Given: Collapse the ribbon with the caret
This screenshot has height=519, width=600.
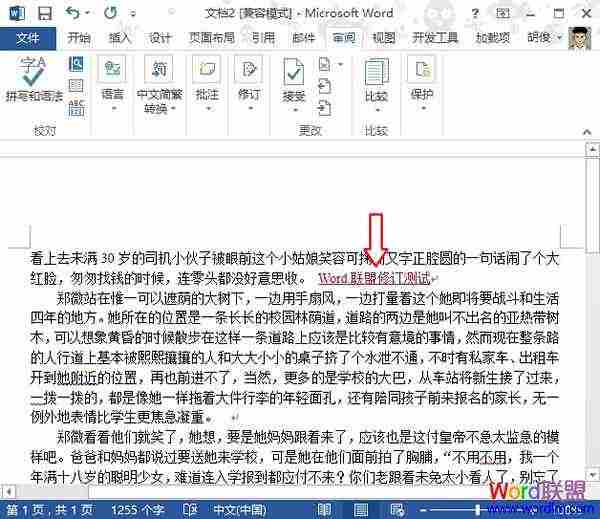Looking at the screenshot, I should click(587, 132).
